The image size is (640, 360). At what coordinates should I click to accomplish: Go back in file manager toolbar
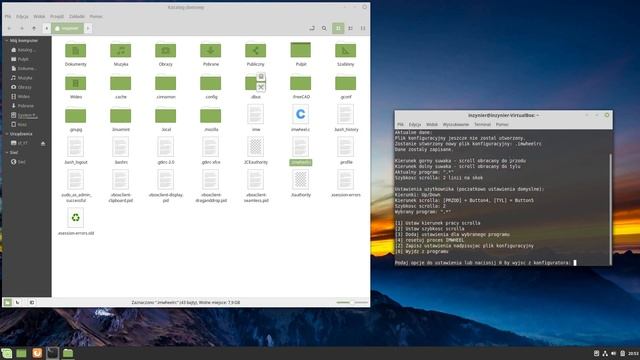[9, 28]
